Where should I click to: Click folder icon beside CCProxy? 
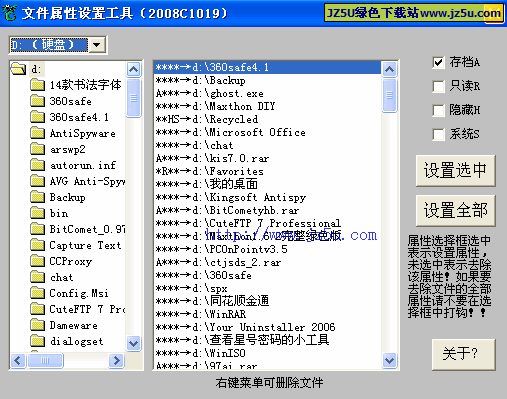[x=37, y=261]
